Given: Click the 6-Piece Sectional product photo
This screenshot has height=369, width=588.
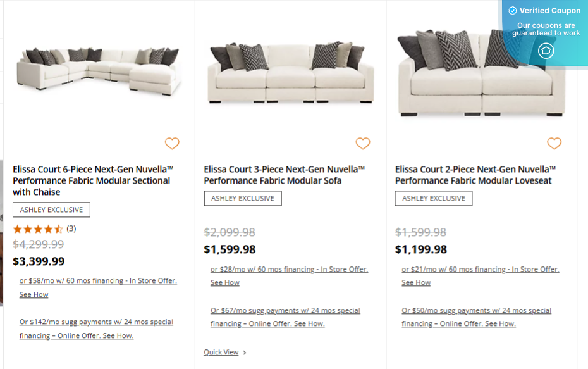Looking at the screenshot, I should pos(98,70).
